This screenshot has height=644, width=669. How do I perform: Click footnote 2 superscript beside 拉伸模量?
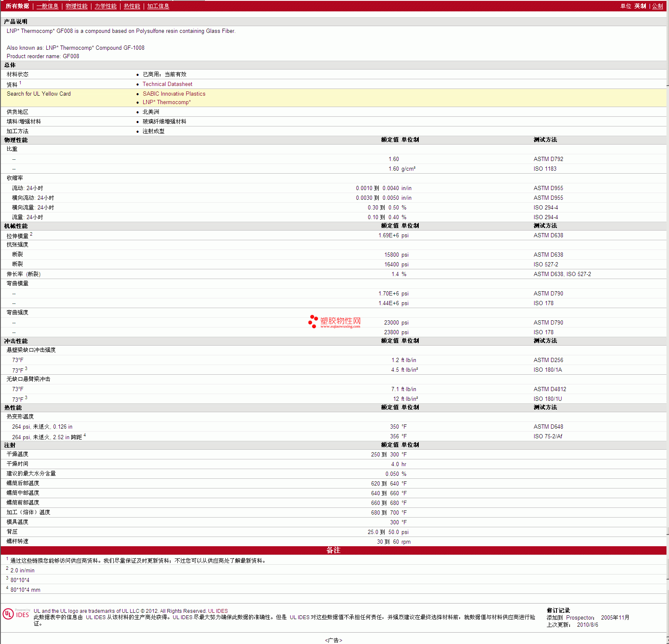(x=31, y=234)
